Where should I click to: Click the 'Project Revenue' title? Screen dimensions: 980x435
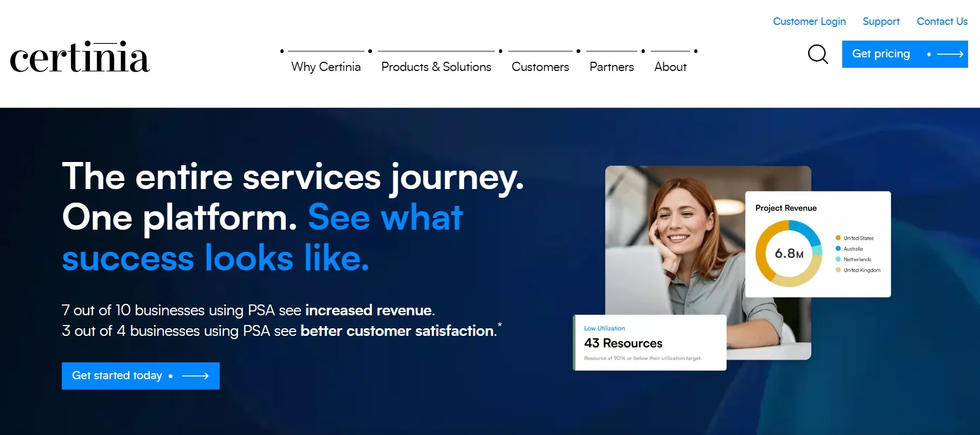786,208
